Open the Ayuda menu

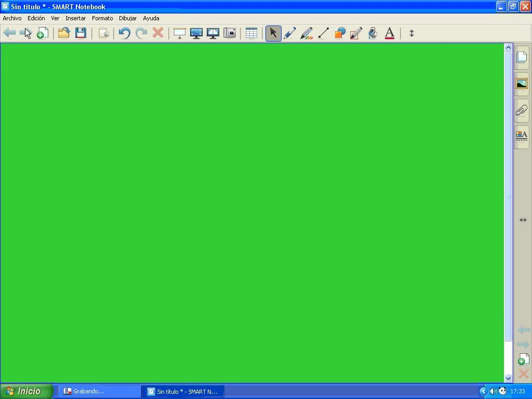tap(151, 18)
